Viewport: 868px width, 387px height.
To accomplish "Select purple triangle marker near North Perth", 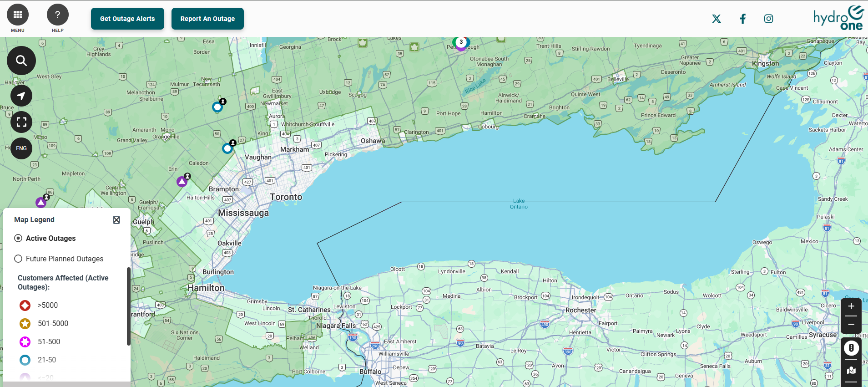I will point(41,202).
